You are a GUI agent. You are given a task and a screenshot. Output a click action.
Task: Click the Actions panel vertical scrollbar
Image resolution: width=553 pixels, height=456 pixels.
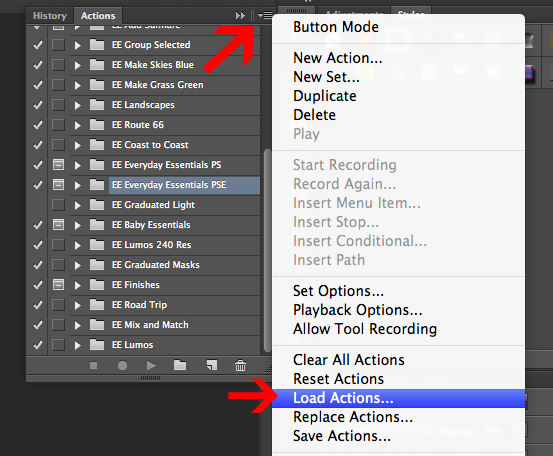(267, 250)
